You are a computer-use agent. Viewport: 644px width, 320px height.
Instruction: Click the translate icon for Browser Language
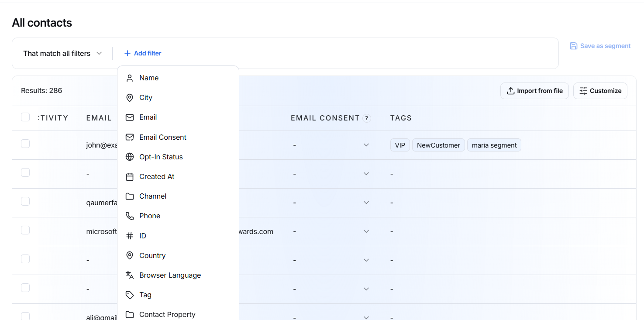coord(130,275)
